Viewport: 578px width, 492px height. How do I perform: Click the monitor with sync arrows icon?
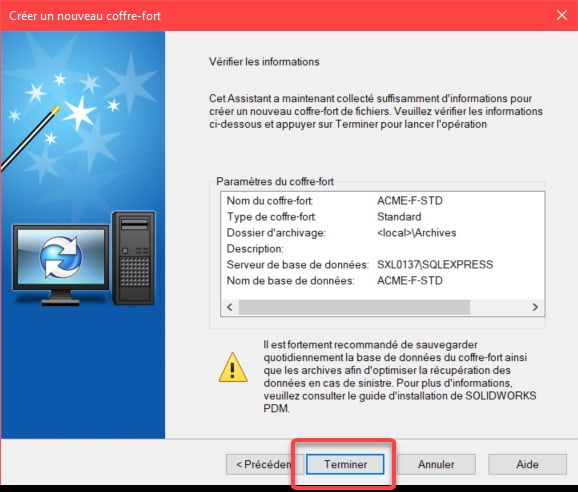point(61,264)
